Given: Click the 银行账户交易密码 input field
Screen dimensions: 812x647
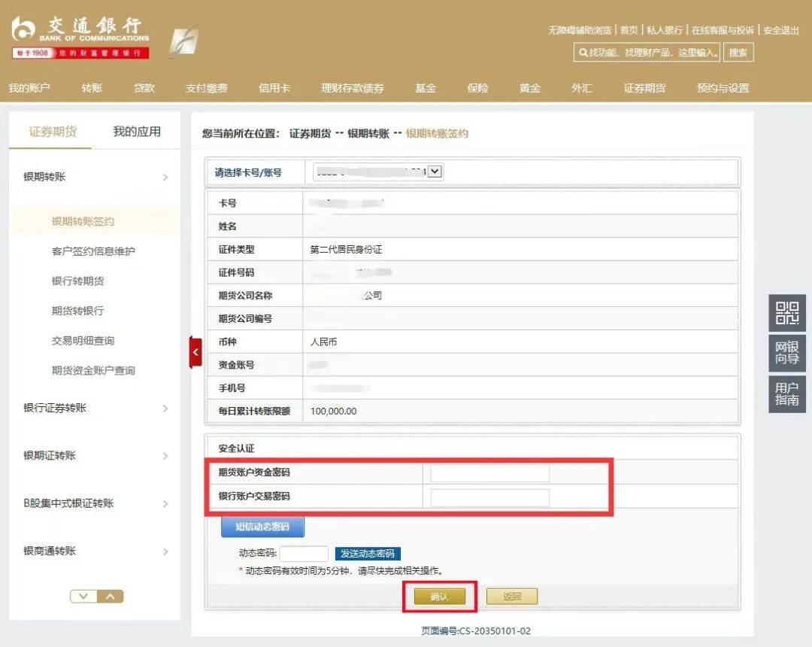Looking at the screenshot, I should pos(489,497).
